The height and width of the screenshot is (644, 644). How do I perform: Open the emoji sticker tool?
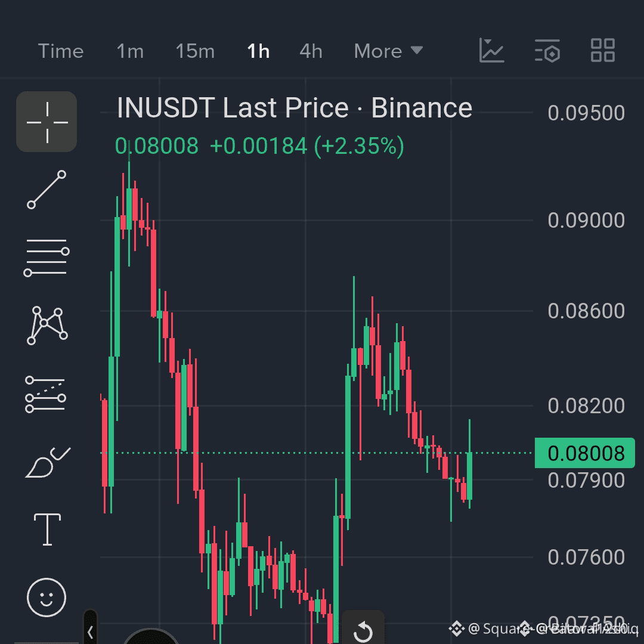tap(47, 597)
